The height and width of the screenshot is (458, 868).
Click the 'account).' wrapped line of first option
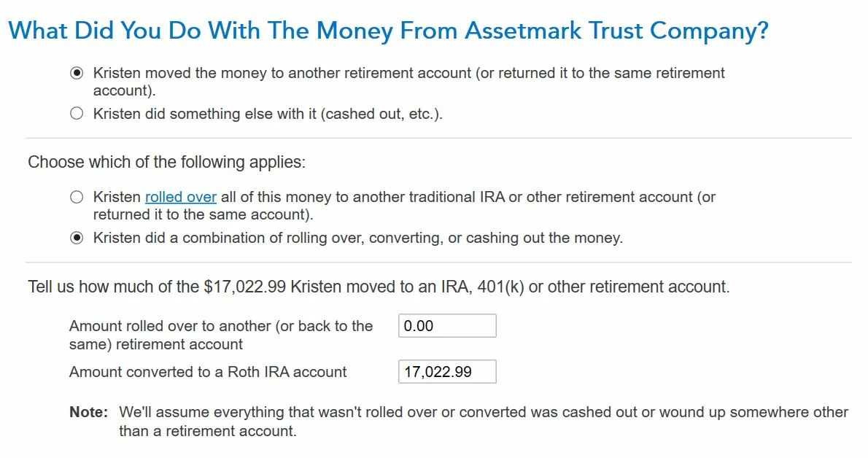coord(124,91)
